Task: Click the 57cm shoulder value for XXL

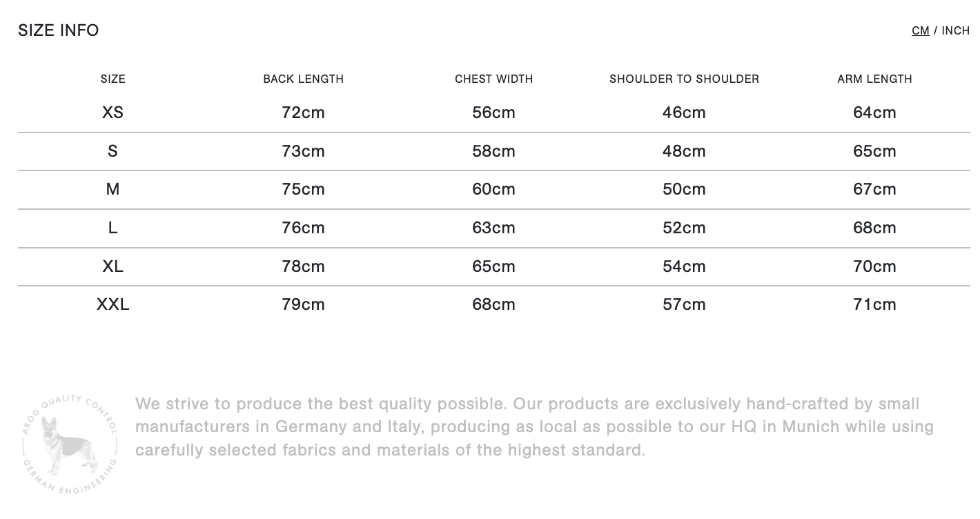Action: pyautogui.click(x=685, y=304)
